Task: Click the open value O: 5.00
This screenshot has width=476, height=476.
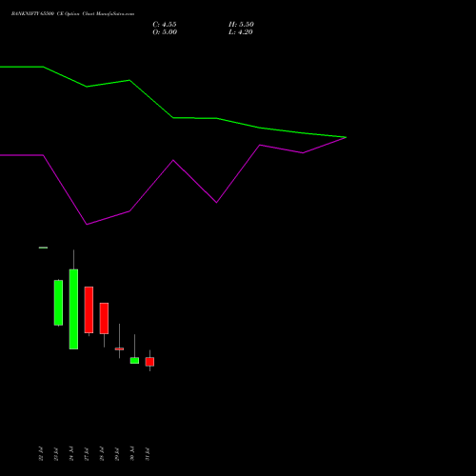Action: [x=165, y=32]
